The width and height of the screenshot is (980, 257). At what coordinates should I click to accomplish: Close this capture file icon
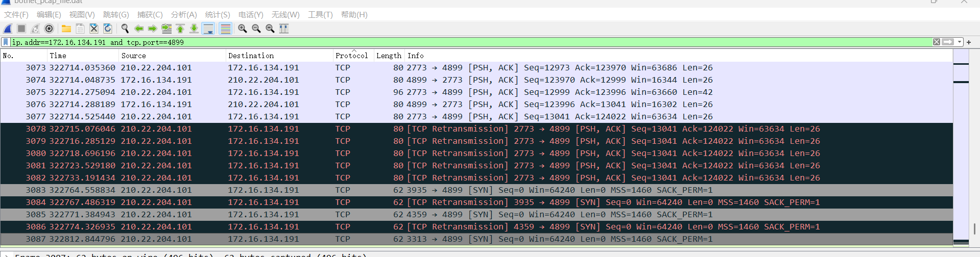tap(94, 29)
